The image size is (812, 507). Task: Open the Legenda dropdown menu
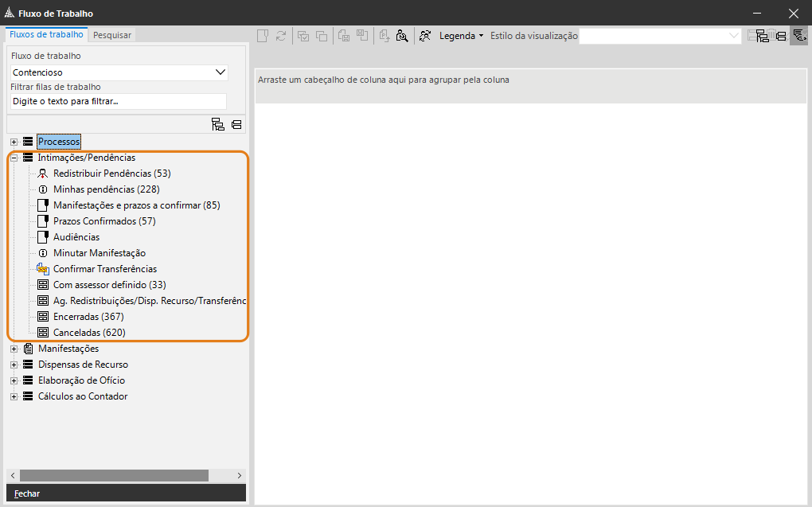[461, 36]
